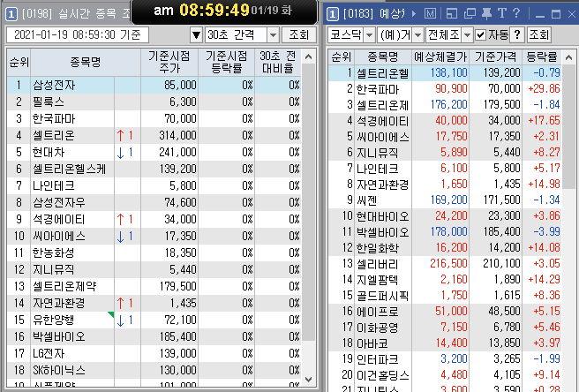The width and height of the screenshot is (579, 392).
Task: Select LG전자 row
Action: [154, 353]
